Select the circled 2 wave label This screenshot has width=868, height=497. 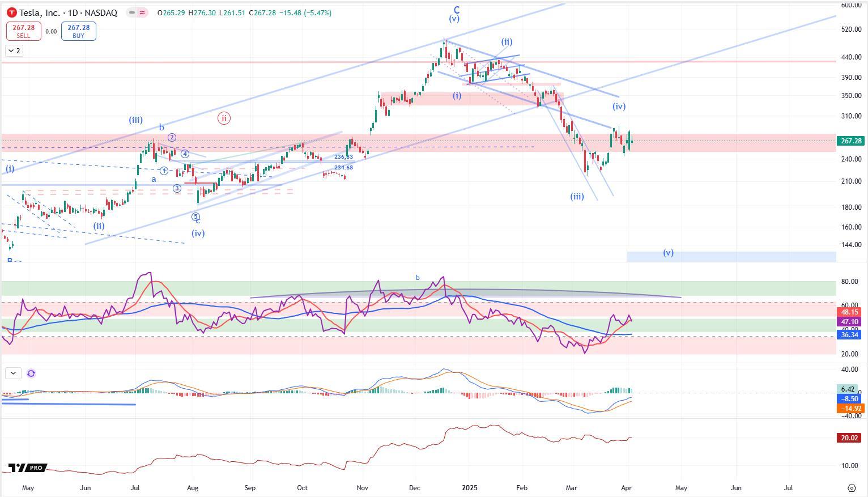pos(172,137)
